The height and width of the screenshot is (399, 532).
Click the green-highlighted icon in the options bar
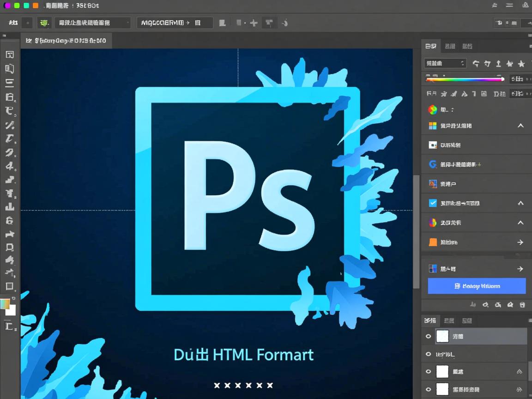click(x=44, y=23)
